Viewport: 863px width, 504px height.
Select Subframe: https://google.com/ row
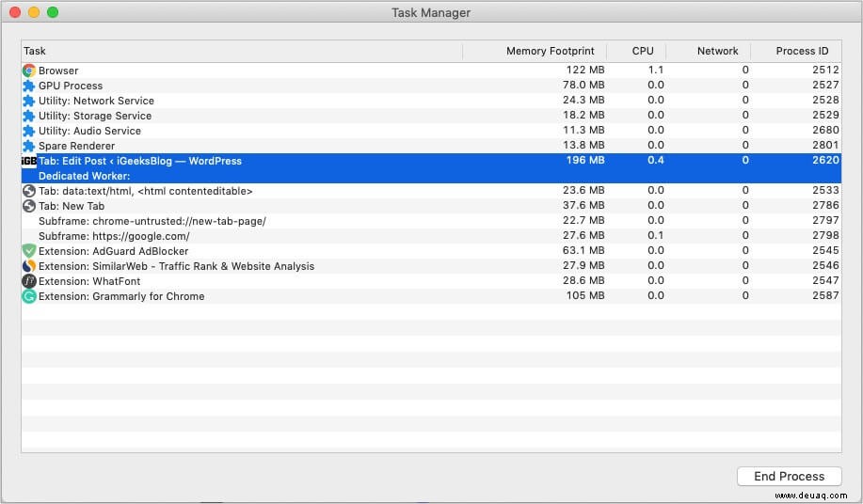pyautogui.click(x=431, y=236)
